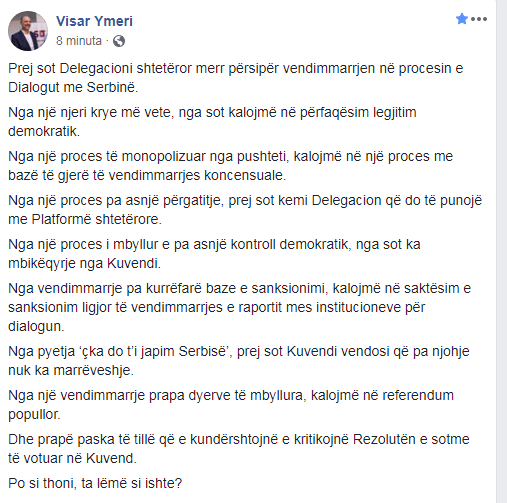Click the paragraph 'Nga pyetja çka do t'i japim Serbisë'
This screenshot has height=503, width=507.
tap(239, 361)
